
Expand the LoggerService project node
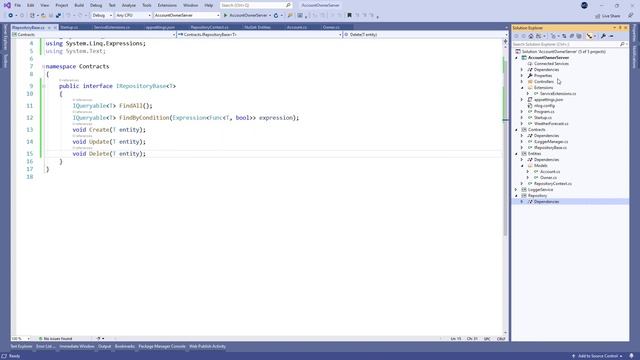(516, 190)
